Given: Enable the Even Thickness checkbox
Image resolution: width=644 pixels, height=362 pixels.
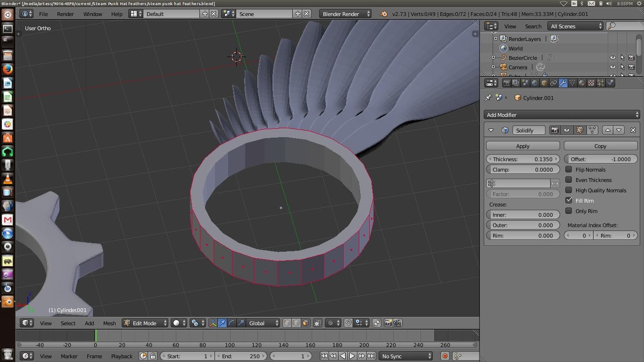Looking at the screenshot, I should tap(569, 180).
